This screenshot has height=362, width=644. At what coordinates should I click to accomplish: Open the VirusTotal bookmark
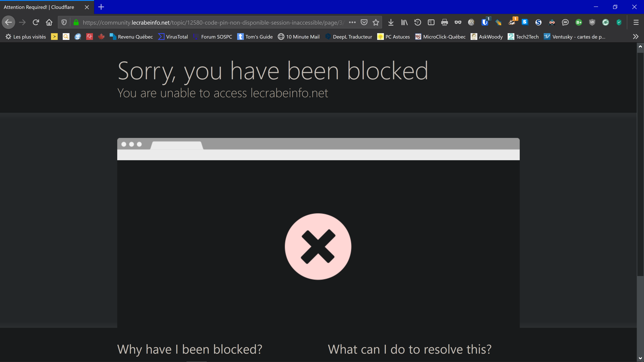pyautogui.click(x=173, y=37)
